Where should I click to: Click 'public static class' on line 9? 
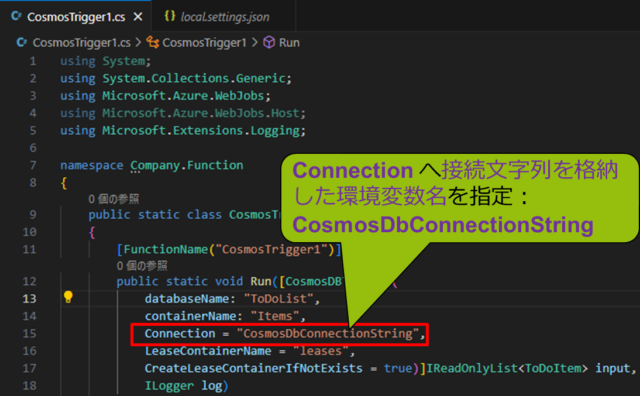point(155,215)
